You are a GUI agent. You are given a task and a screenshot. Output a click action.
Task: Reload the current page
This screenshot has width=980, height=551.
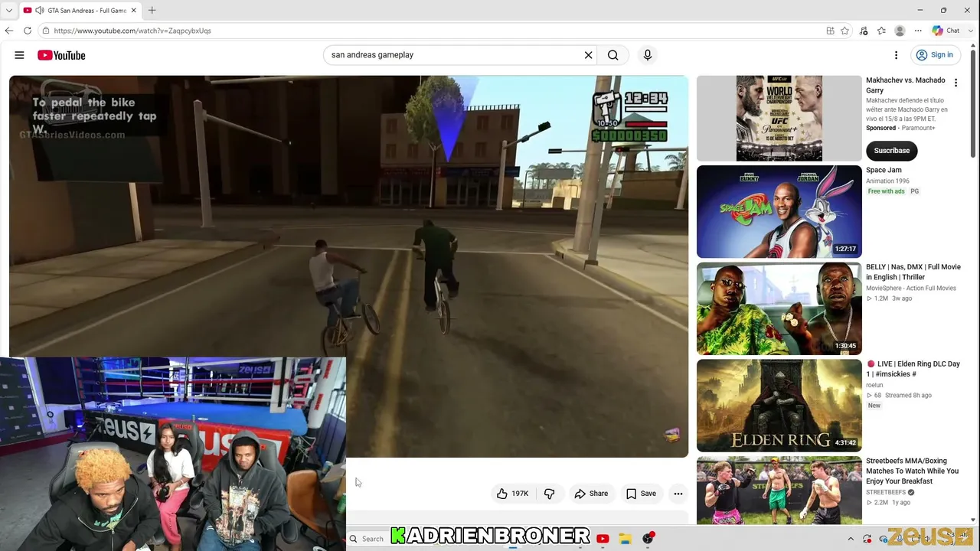tap(28, 31)
